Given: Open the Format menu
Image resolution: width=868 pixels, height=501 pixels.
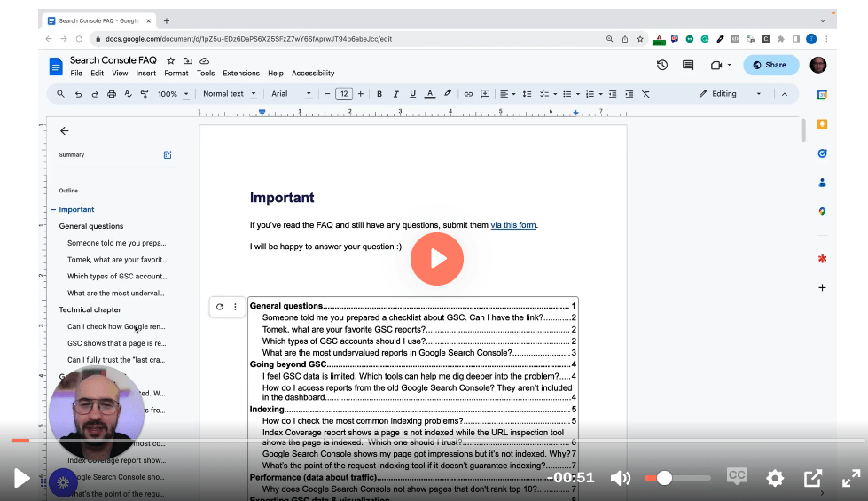Looking at the screenshot, I should pos(176,73).
